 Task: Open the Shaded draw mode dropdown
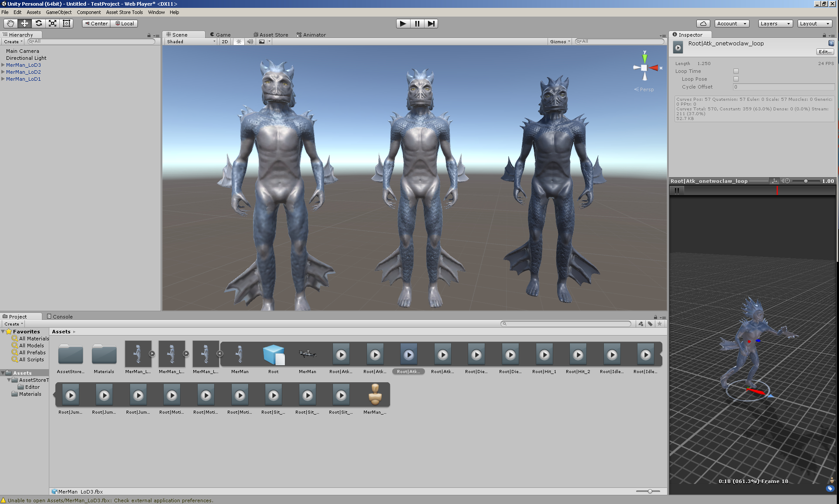[190, 41]
